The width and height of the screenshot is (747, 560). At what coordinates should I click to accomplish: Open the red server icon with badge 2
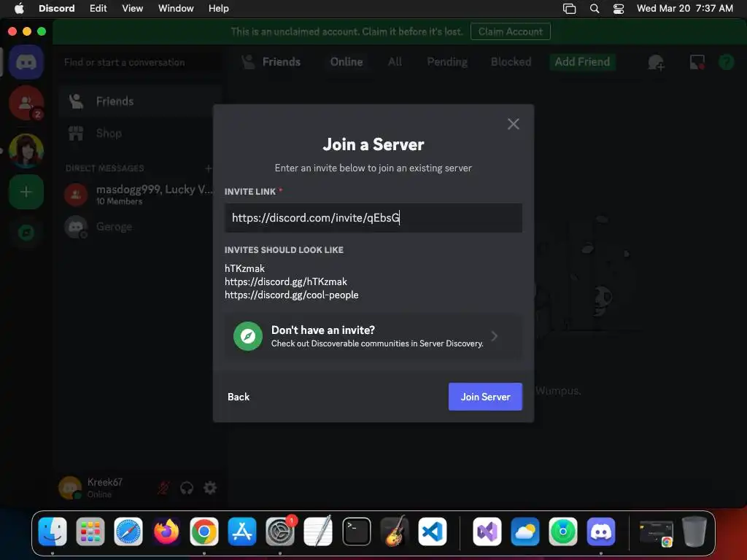(26, 103)
